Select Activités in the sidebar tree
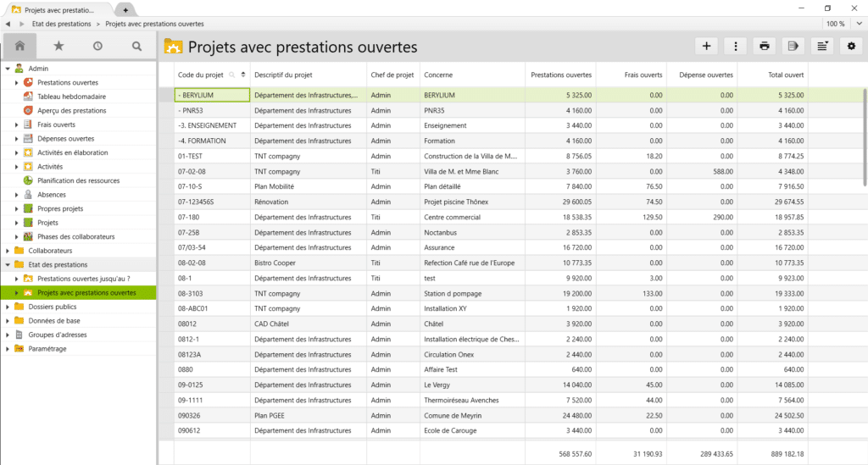 pyautogui.click(x=50, y=166)
